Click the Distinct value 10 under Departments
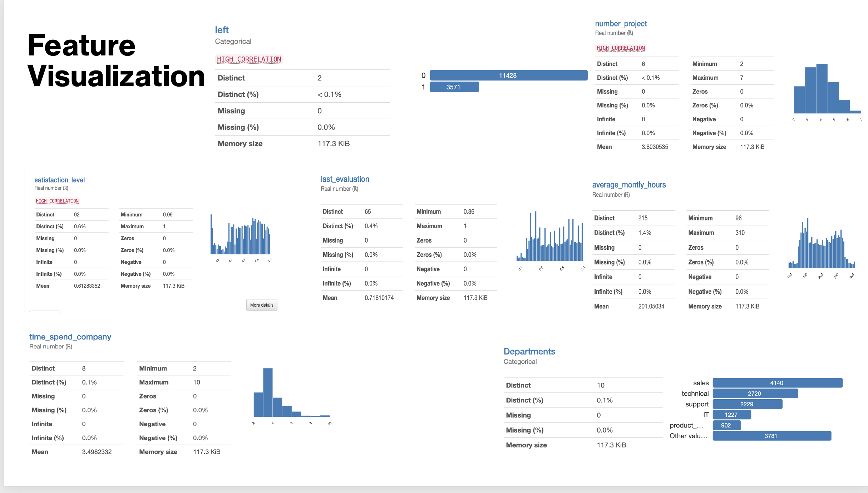The height and width of the screenshot is (493, 868). (600, 385)
